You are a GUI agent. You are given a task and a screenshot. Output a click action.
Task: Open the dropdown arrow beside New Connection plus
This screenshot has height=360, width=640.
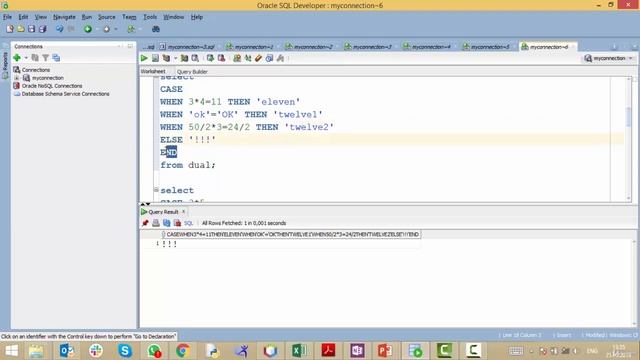(x=26, y=58)
